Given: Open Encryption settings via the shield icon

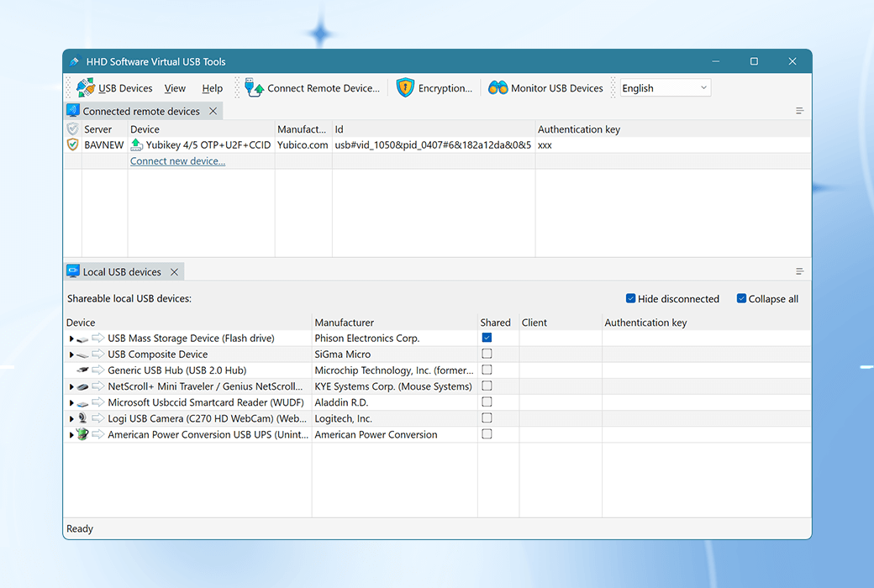Looking at the screenshot, I should pos(404,87).
